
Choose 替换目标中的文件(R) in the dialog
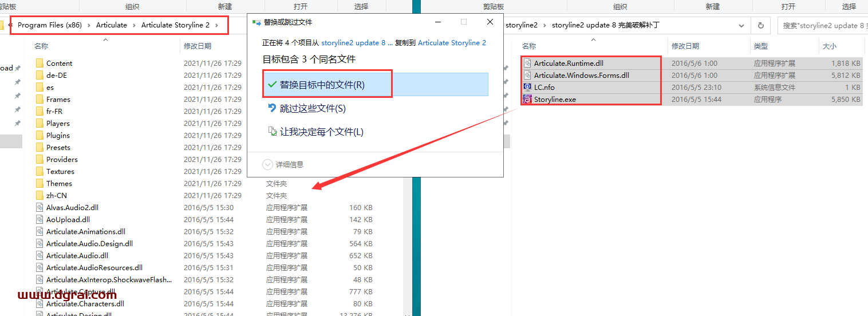pyautogui.click(x=375, y=85)
